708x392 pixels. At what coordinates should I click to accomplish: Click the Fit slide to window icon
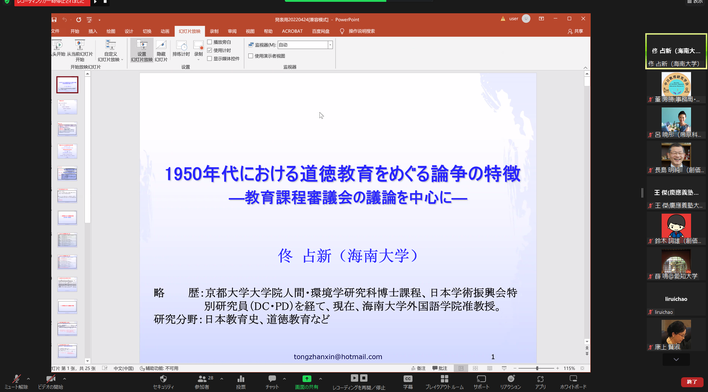[582, 369]
